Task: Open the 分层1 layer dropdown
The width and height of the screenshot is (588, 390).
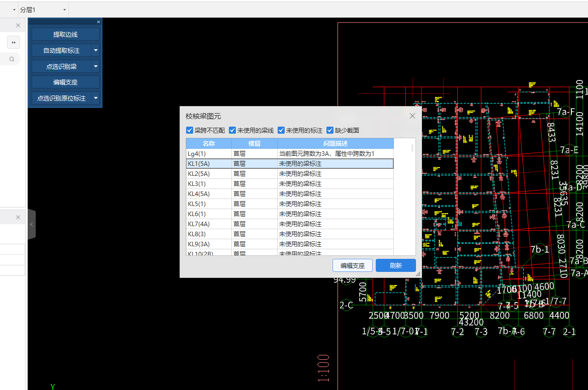Action: 64,10
